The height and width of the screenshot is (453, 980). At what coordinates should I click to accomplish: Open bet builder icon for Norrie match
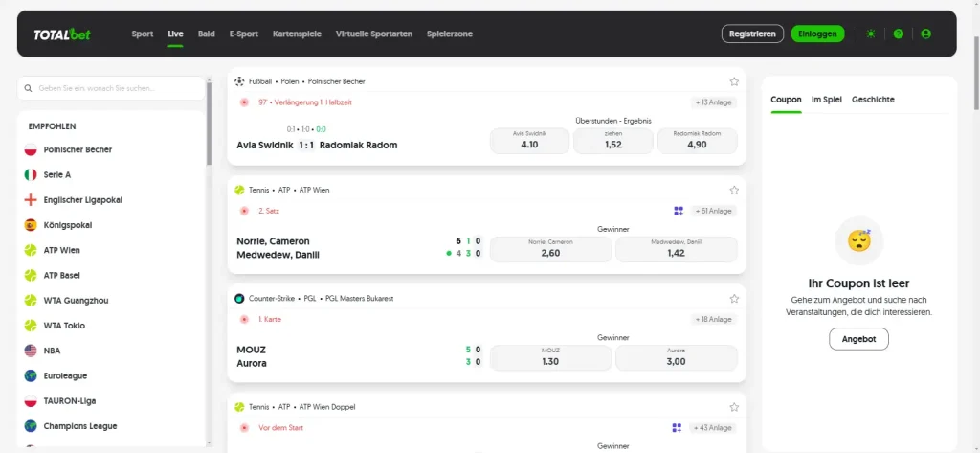tap(679, 211)
